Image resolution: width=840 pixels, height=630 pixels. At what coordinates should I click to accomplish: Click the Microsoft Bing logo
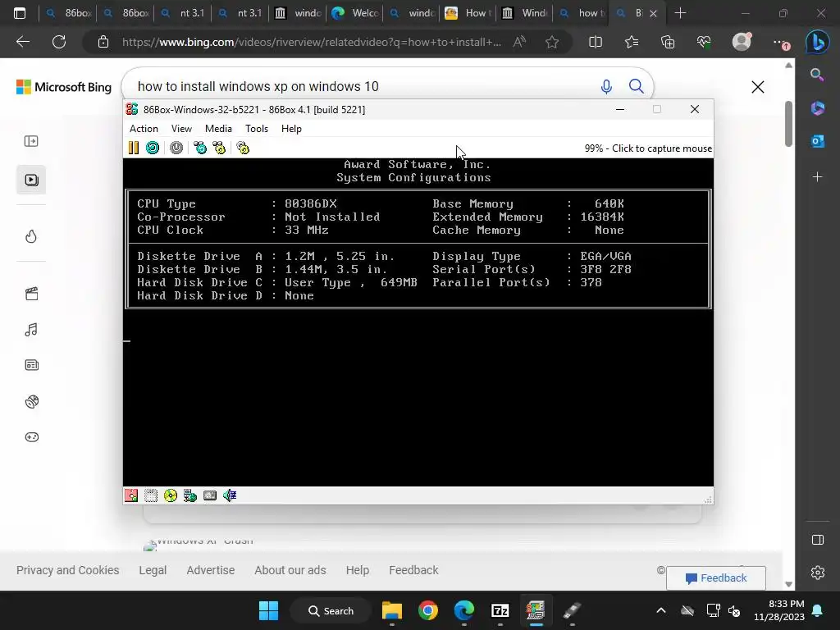coord(64,87)
